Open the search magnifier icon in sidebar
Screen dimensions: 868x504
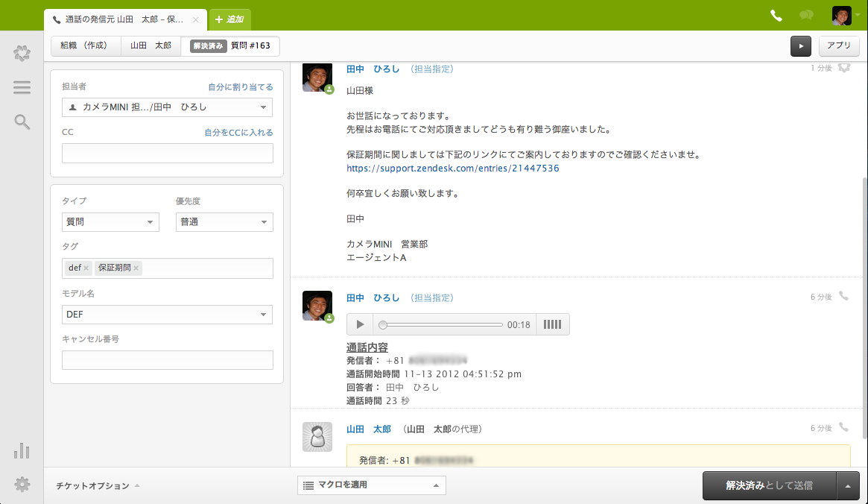pos(22,122)
